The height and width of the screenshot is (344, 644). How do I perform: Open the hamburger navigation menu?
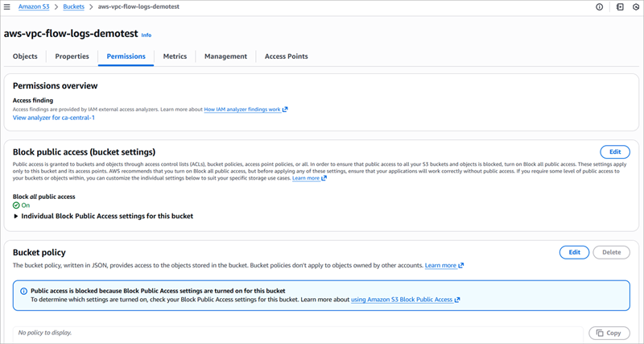coord(7,7)
